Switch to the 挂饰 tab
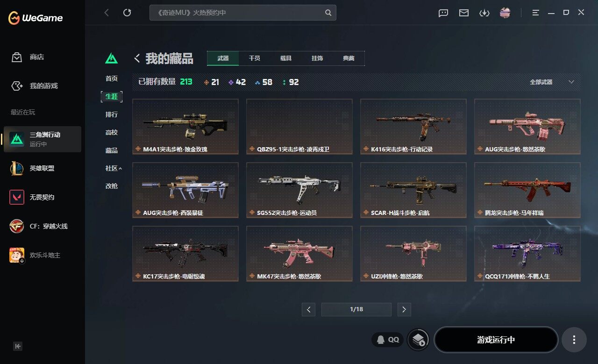The height and width of the screenshot is (364, 598). pyautogui.click(x=317, y=58)
